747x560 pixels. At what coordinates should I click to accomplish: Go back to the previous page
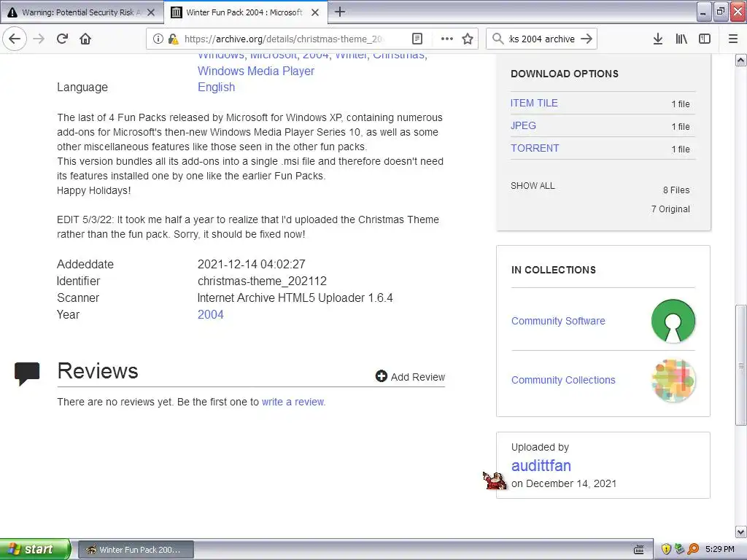point(15,39)
